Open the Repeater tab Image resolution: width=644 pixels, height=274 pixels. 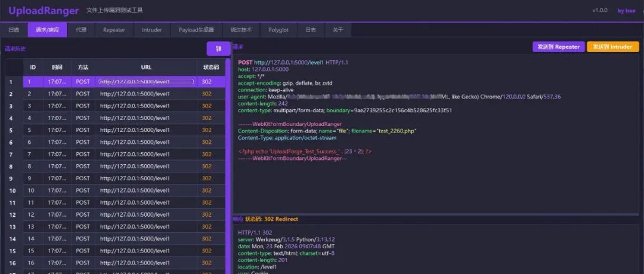pos(114,30)
